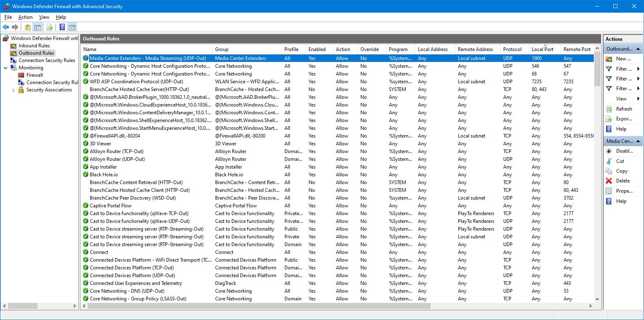Viewport: 644px width, 320px height.
Task: Collapse the Outbound Rules actions section
Action: click(638, 49)
